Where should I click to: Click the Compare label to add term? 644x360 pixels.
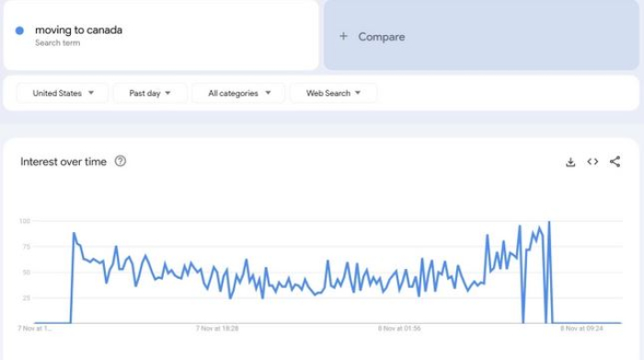click(x=382, y=37)
